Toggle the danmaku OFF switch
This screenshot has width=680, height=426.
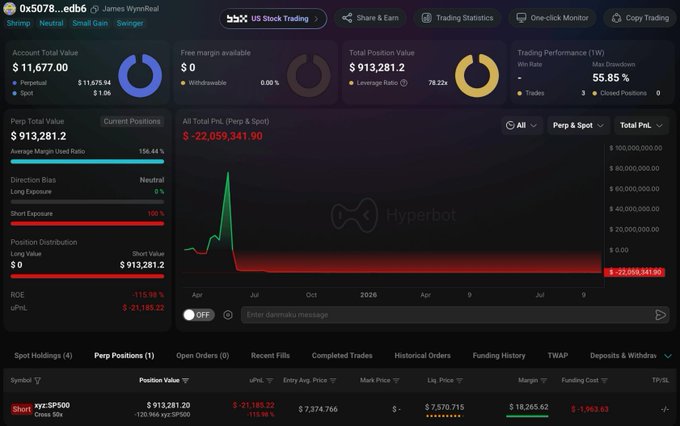coord(199,315)
